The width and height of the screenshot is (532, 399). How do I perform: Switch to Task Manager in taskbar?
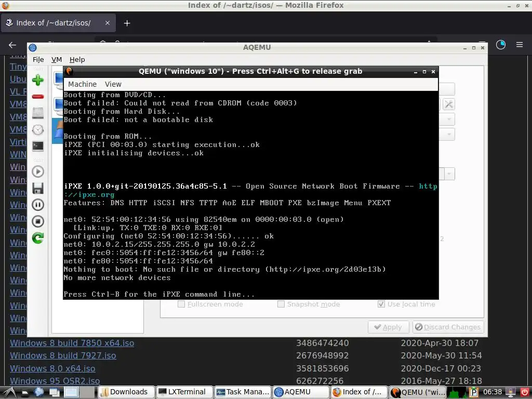pos(243,392)
